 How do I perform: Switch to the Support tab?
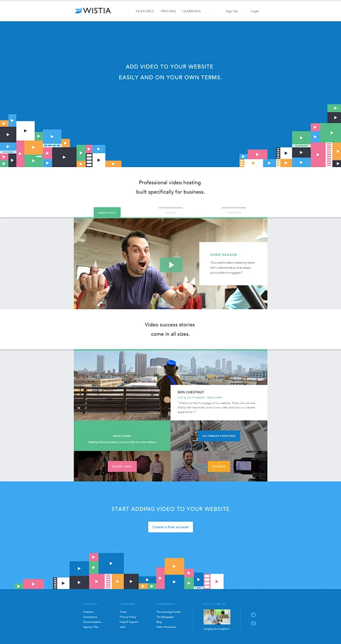(x=234, y=212)
